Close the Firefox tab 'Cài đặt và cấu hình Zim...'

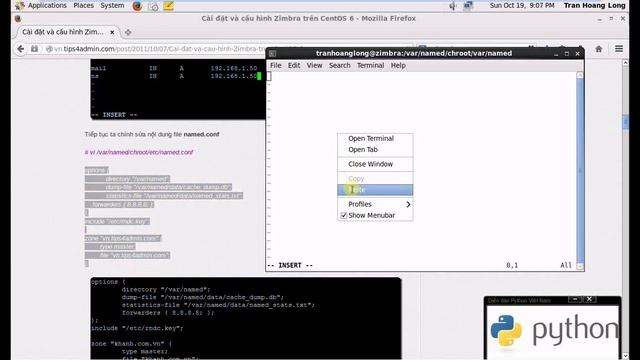pos(112,32)
